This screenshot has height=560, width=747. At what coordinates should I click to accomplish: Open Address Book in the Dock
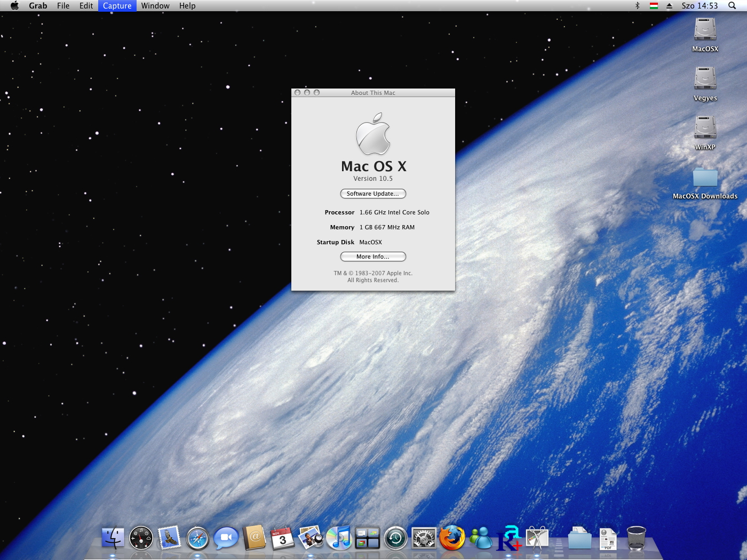pos(255,538)
